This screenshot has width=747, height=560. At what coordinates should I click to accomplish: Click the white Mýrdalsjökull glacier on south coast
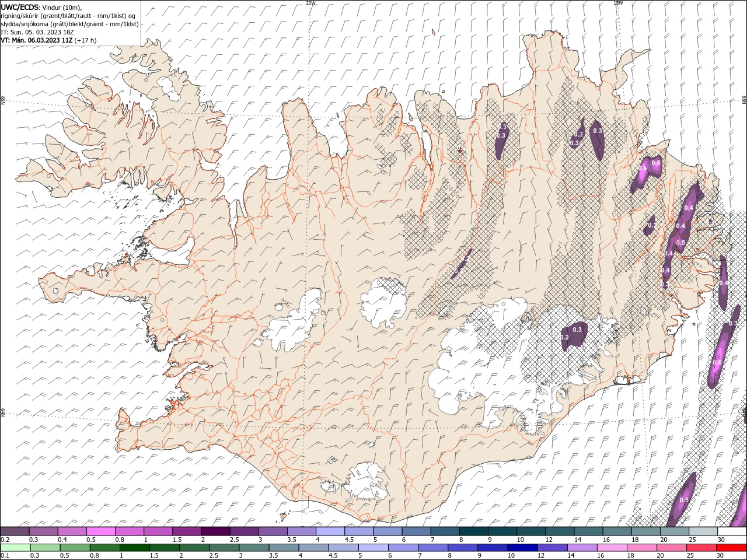click(365, 481)
